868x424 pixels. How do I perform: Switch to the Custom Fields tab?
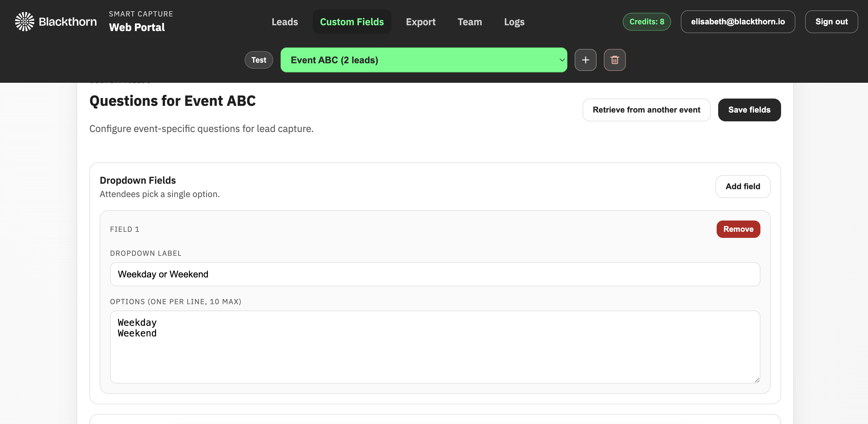point(352,22)
